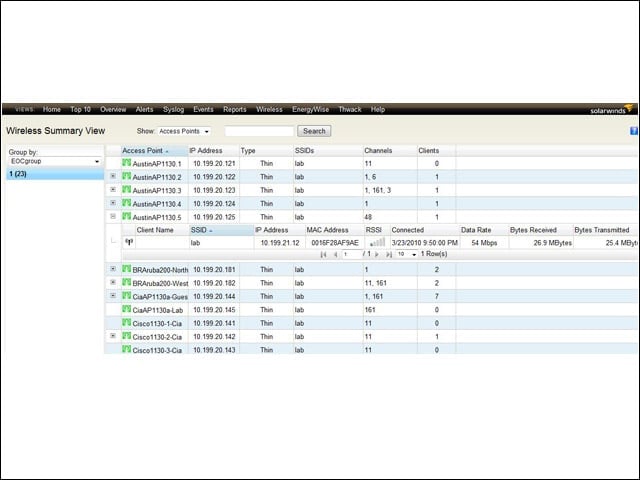Open the Events menu item
Image resolution: width=640 pixels, height=480 pixels.
[203, 109]
